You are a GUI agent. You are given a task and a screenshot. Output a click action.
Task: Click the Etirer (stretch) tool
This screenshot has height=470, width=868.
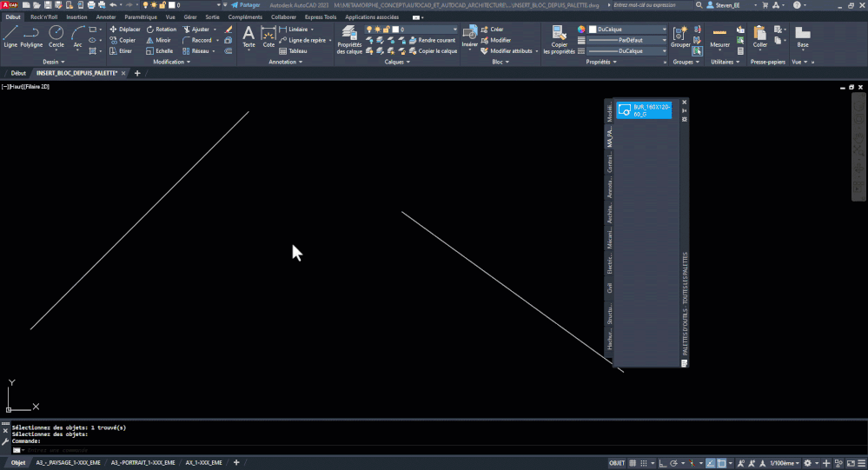tap(121, 51)
